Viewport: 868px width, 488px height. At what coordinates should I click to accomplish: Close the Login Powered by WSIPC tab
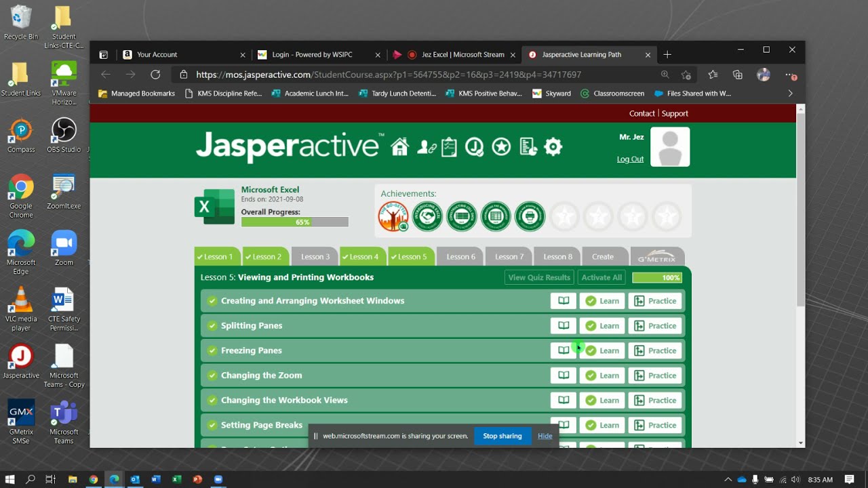(378, 55)
